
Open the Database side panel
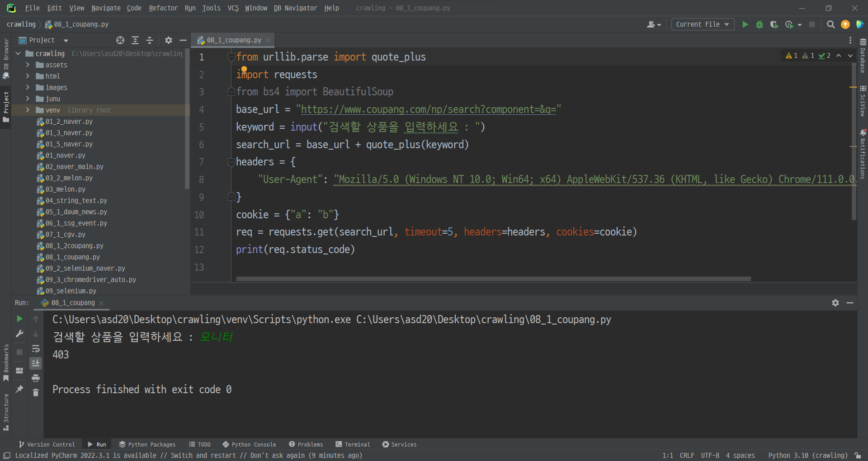pyautogui.click(x=863, y=56)
